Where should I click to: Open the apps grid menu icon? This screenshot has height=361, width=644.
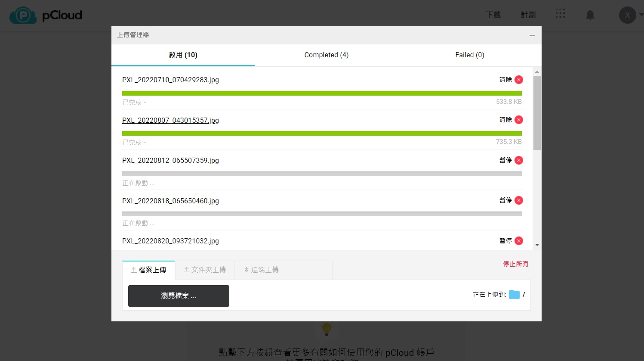coord(560,13)
